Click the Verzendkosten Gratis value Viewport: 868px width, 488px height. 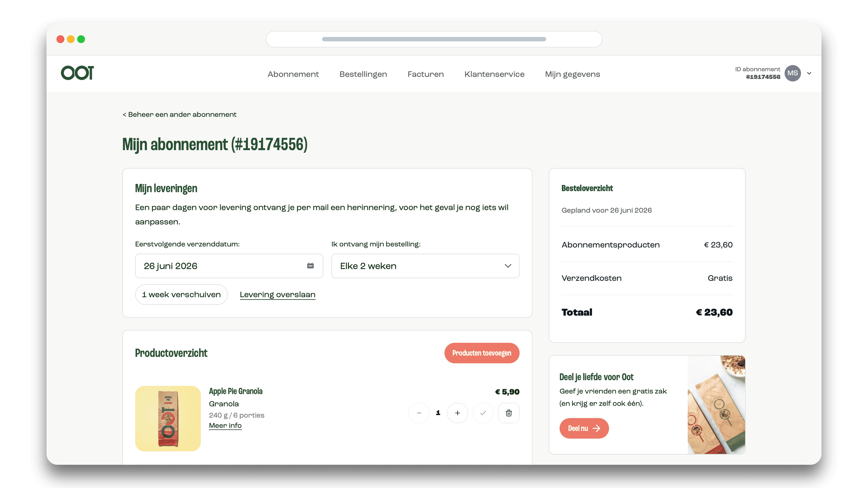pos(720,278)
